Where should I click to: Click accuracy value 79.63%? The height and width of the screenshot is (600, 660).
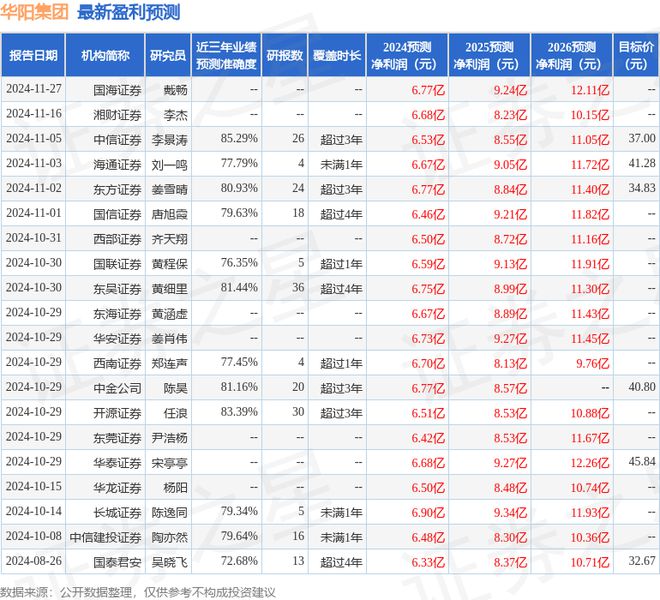coord(239,213)
